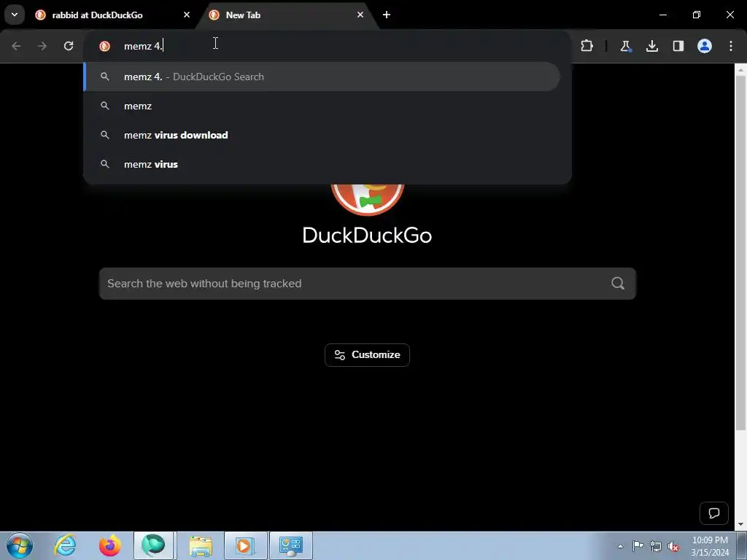This screenshot has height=560, width=747.
Task: Open the tab search dropdown arrow
Action: point(15,15)
